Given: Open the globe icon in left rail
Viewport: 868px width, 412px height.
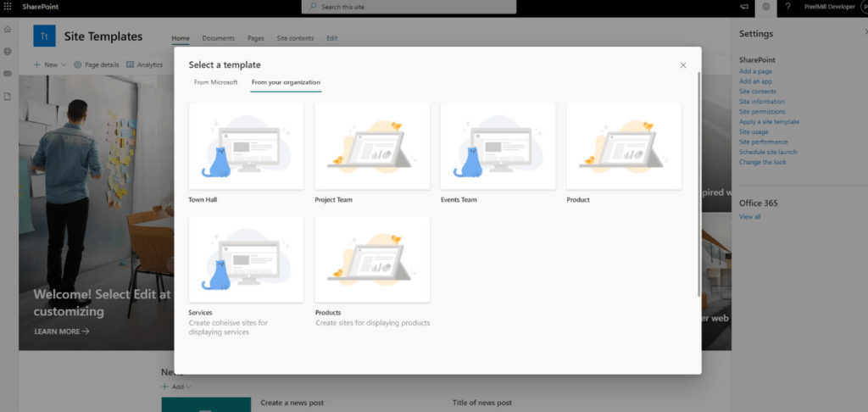Looking at the screenshot, I should point(8,52).
